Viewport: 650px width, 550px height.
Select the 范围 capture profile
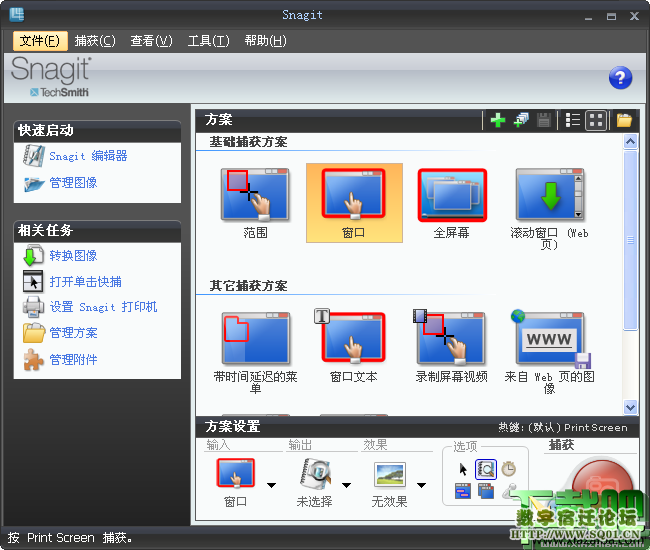(255, 203)
